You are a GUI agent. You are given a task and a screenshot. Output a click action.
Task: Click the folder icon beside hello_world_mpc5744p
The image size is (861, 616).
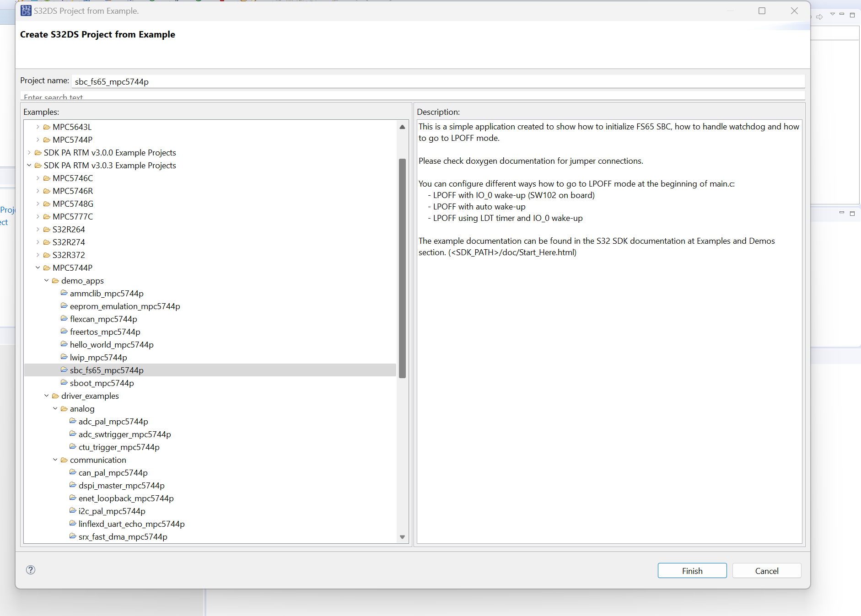64,344
